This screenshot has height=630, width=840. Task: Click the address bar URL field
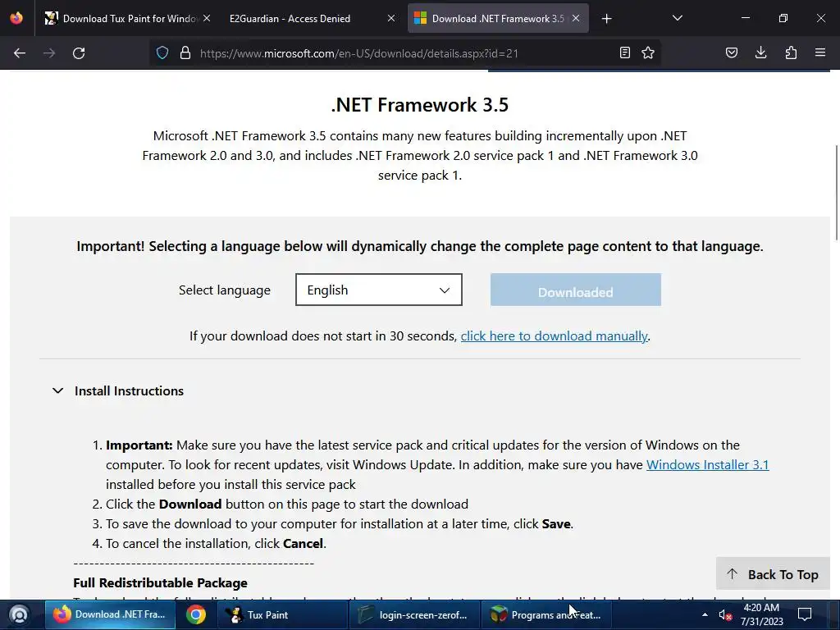[407, 53]
